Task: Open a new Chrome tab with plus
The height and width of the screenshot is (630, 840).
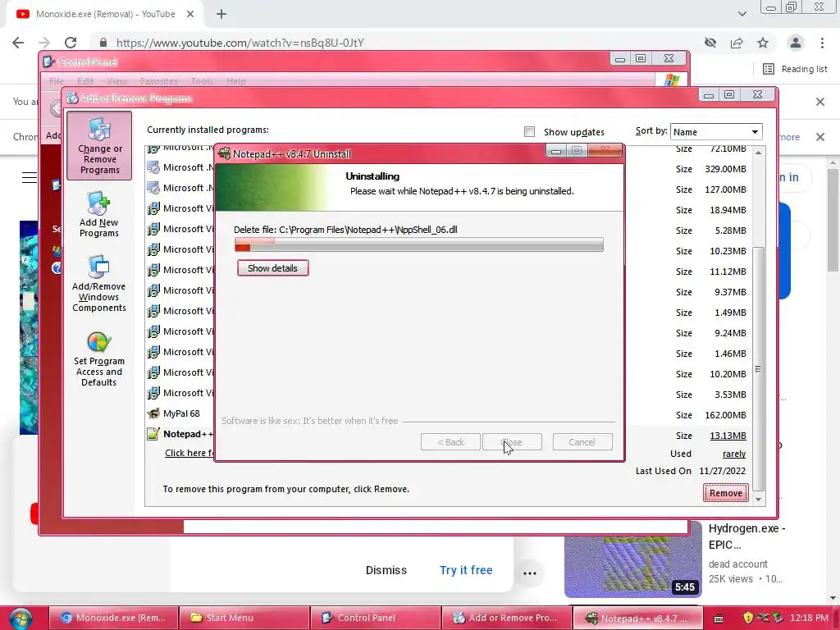Action: point(221,15)
